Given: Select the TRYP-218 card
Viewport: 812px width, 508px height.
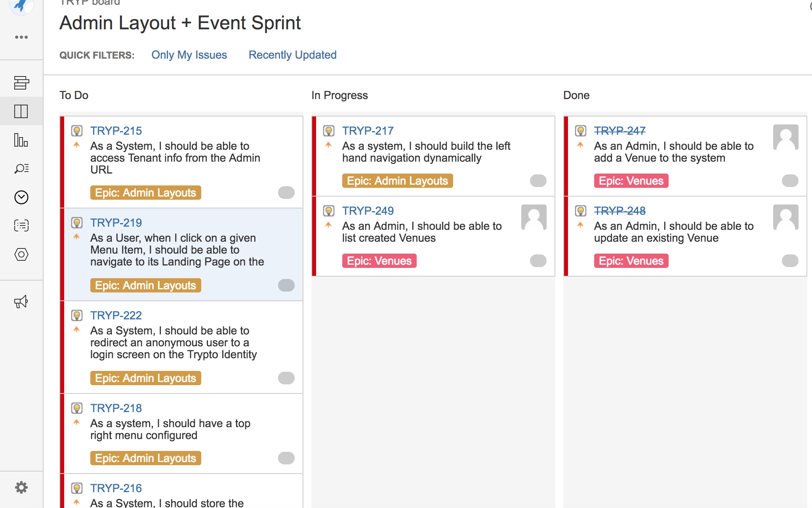Looking at the screenshot, I should tap(181, 434).
